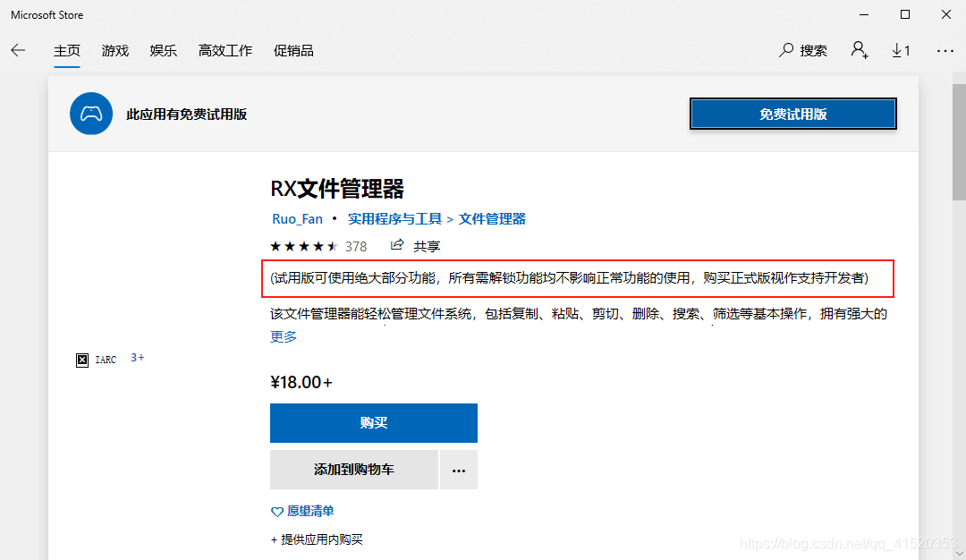Click the 378 ratings count
The width and height of the screenshot is (966, 560).
click(x=355, y=246)
